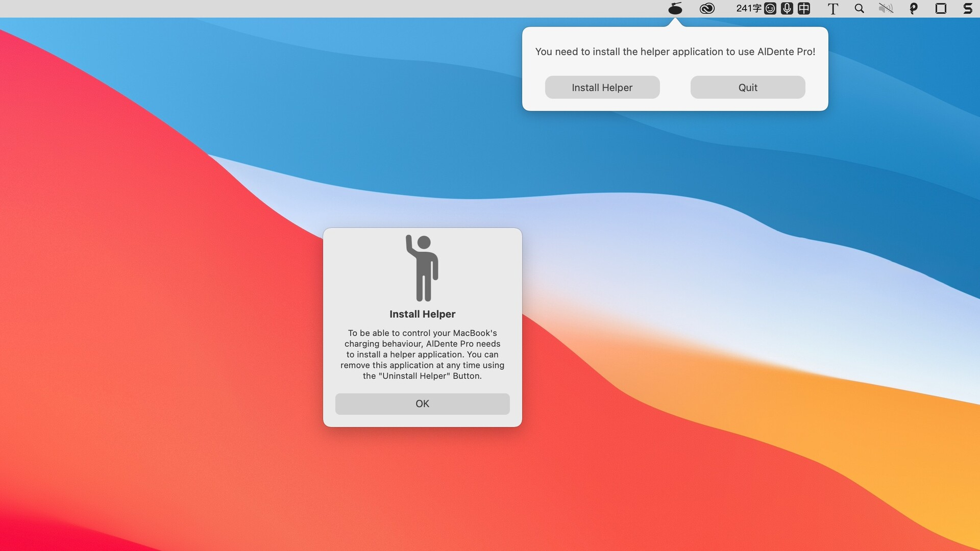Open Spotlight search magnifier icon
Screen dimensions: 980x551
point(860,9)
